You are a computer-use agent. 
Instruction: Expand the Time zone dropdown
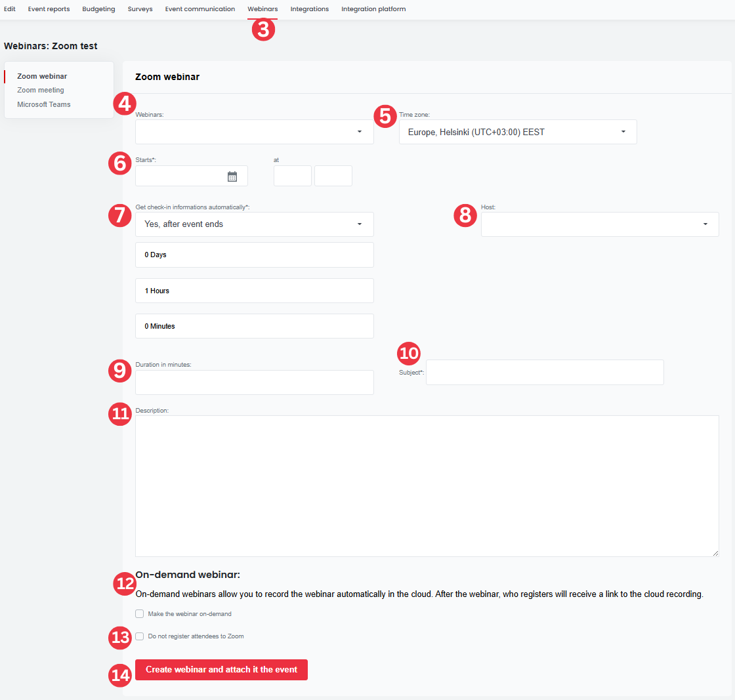pos(518,132)
